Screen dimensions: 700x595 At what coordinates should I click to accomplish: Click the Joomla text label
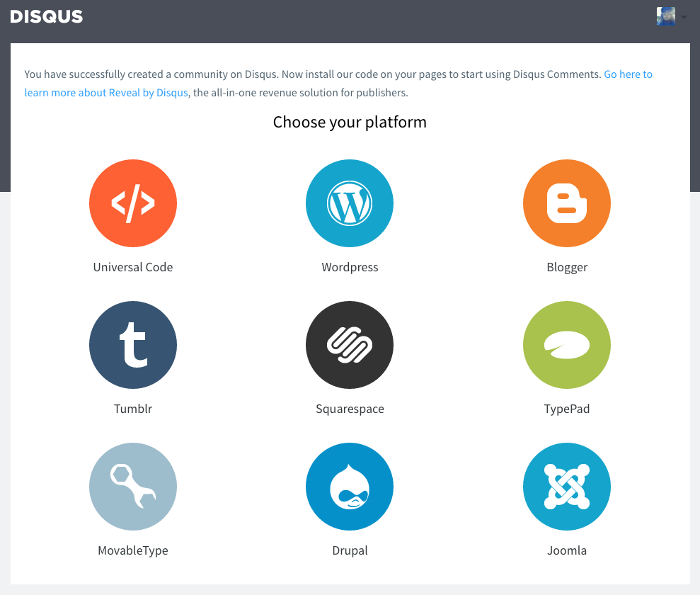tap(567, 550)
